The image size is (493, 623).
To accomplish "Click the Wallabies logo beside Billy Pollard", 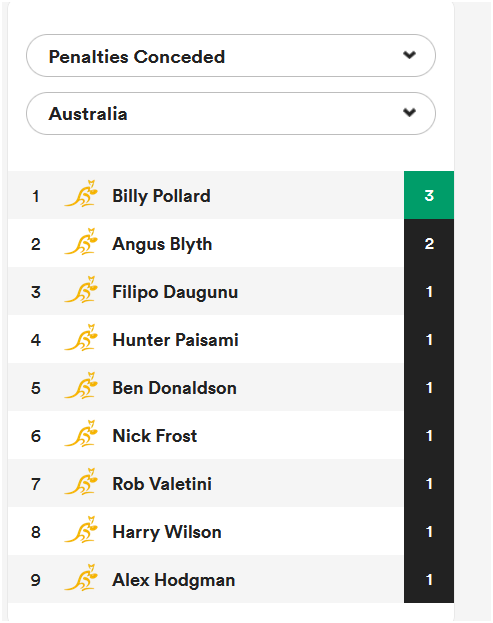I will [81, 194].
